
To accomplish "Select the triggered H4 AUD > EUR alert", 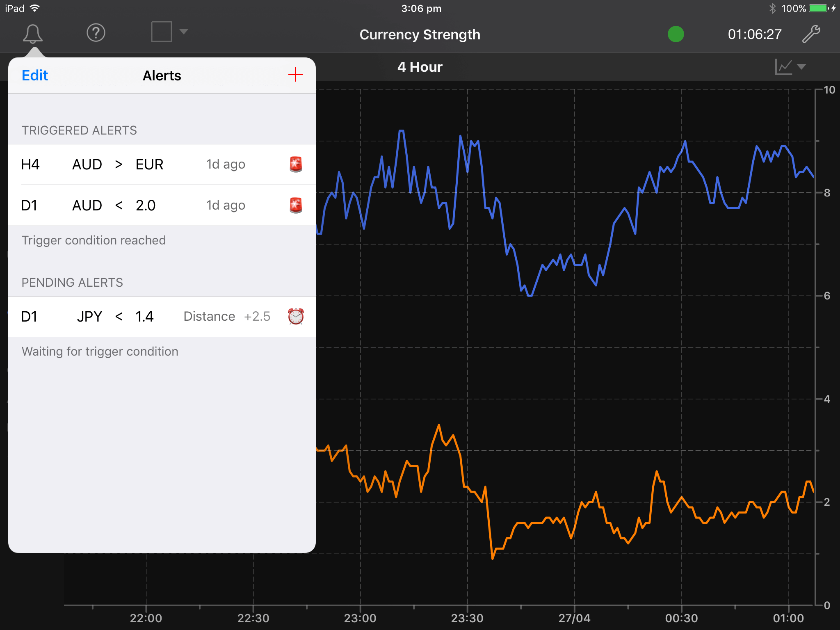I will pos(144,164).
